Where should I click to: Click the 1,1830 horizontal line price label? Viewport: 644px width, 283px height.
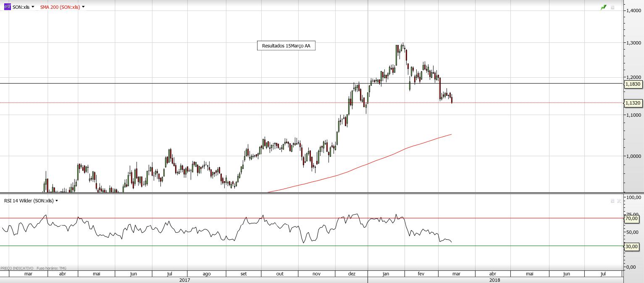click(633, 84)
